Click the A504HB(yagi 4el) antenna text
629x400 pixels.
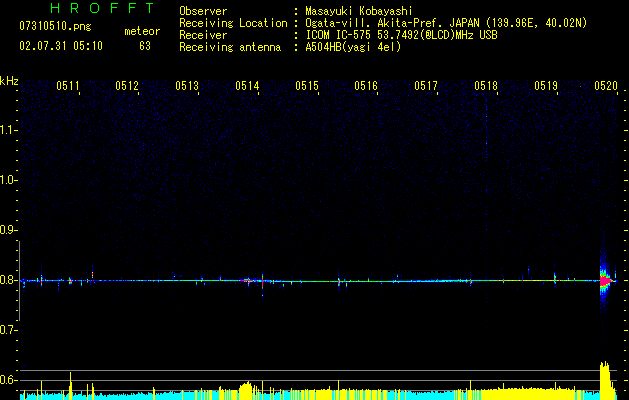pyautogui.click(x=353, y=47)
